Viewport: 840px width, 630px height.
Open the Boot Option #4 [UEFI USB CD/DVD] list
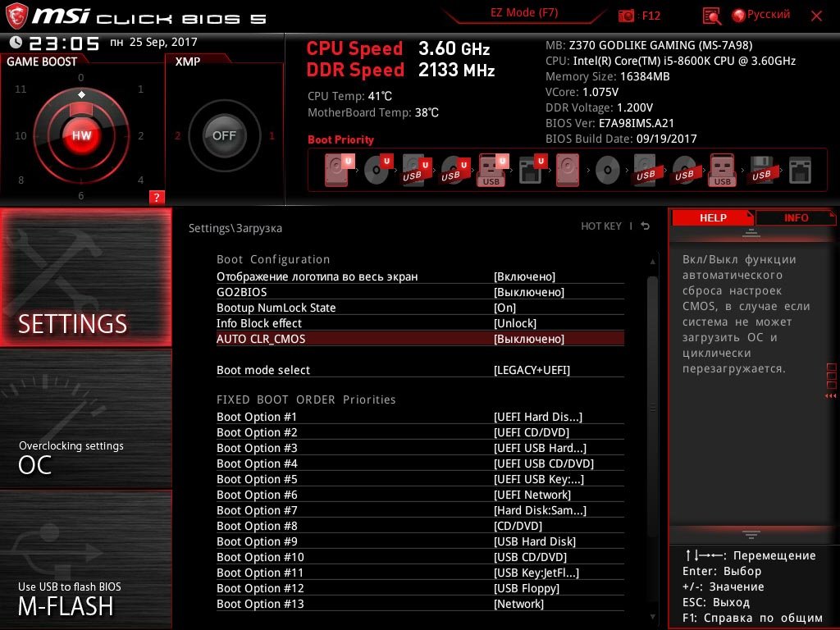point(544,463)
